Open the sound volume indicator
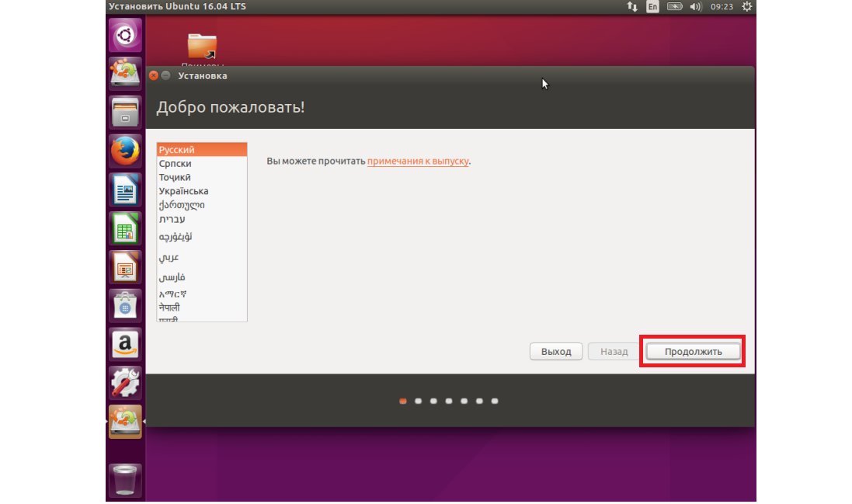Screen dimensions: 852x504 696,6
